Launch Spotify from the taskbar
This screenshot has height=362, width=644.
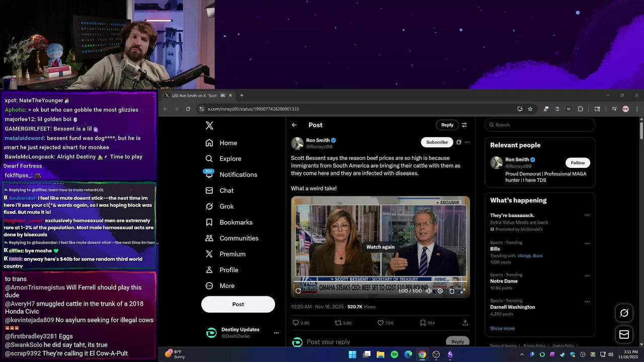[394, 354]
